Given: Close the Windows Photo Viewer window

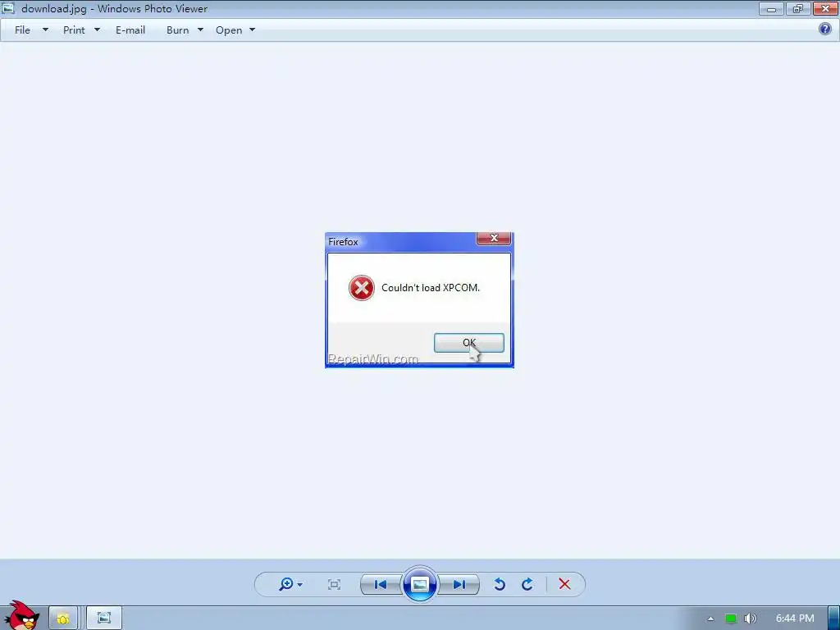Looking at the screenshot, I should point(825,8).
